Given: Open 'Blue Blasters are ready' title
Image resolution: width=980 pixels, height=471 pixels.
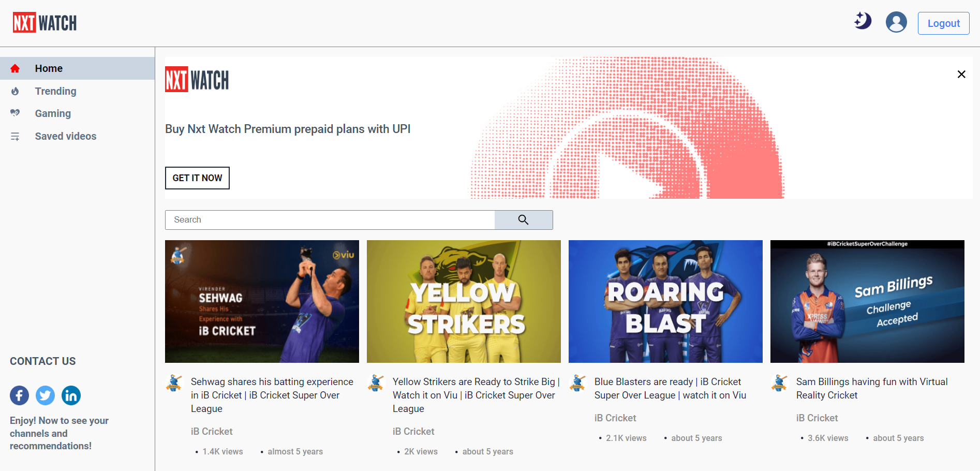Looking at the screenshot, I should point(670,388).
